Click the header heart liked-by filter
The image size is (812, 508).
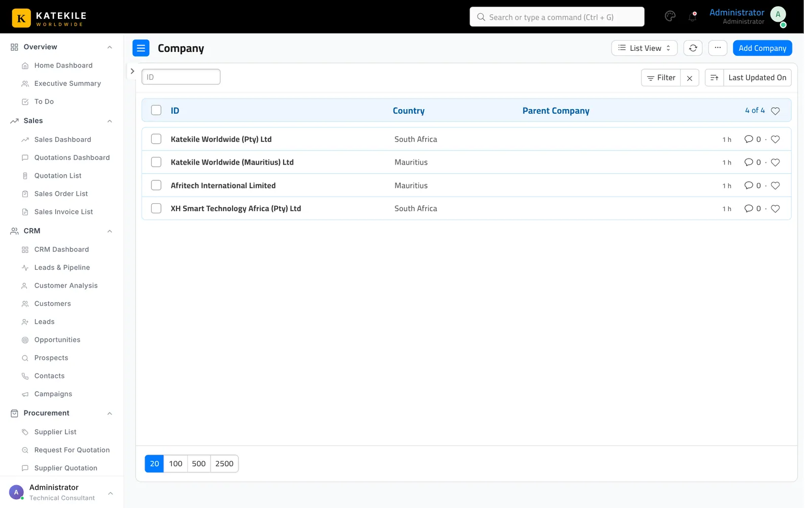click(775, 111)
